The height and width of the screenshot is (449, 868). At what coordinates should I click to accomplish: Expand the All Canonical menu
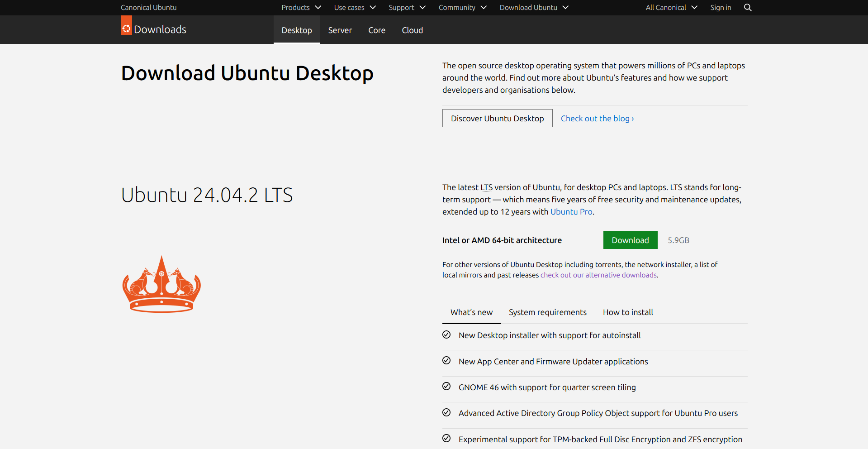pyautogui.click(x=672, y=8)
